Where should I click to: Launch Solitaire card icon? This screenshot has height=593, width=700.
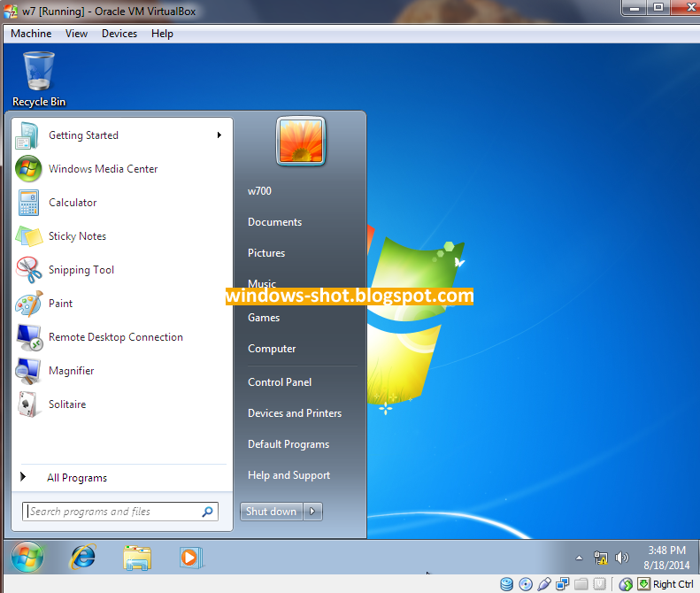point(28,404)
